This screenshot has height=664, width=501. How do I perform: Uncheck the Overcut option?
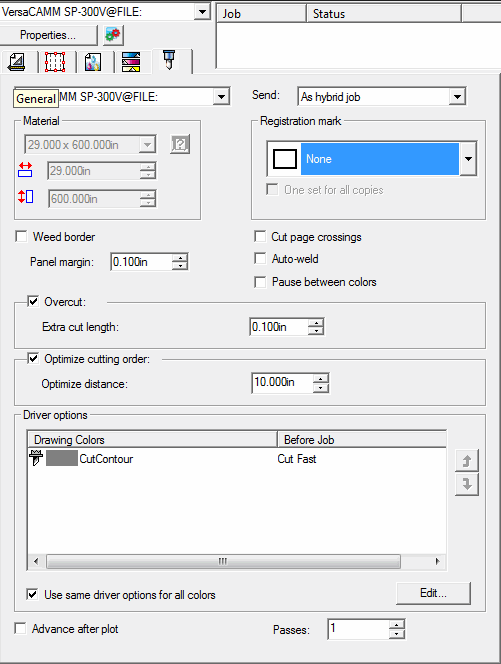[x=33, y=302]
